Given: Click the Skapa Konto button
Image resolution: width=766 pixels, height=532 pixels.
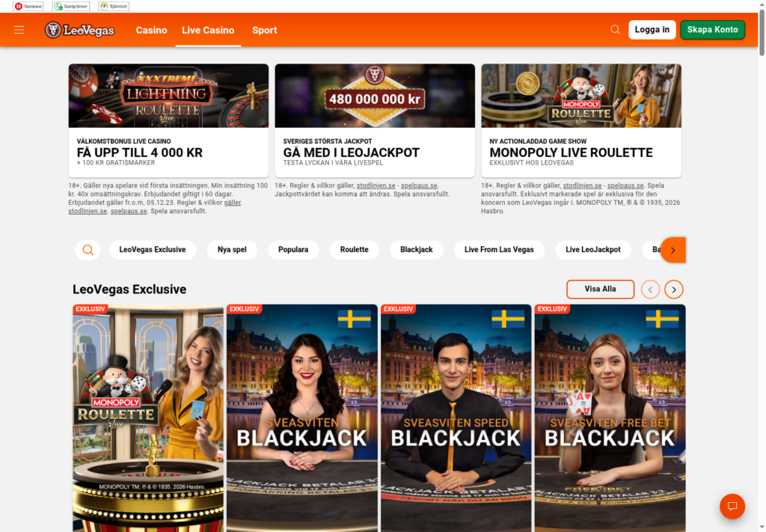Looking at the screenshot, I should pyautogui.click(x=712, y=30).
